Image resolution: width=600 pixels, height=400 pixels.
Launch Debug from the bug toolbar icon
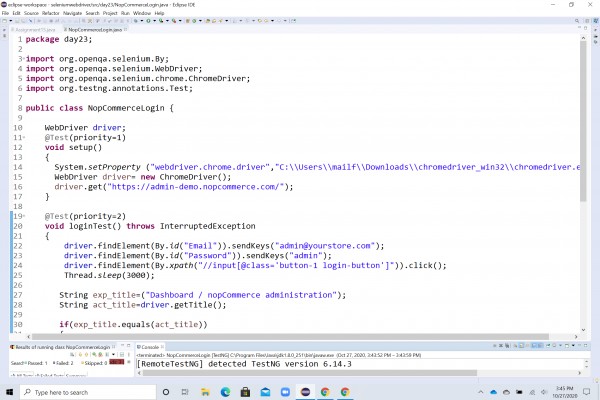[135, 21]
